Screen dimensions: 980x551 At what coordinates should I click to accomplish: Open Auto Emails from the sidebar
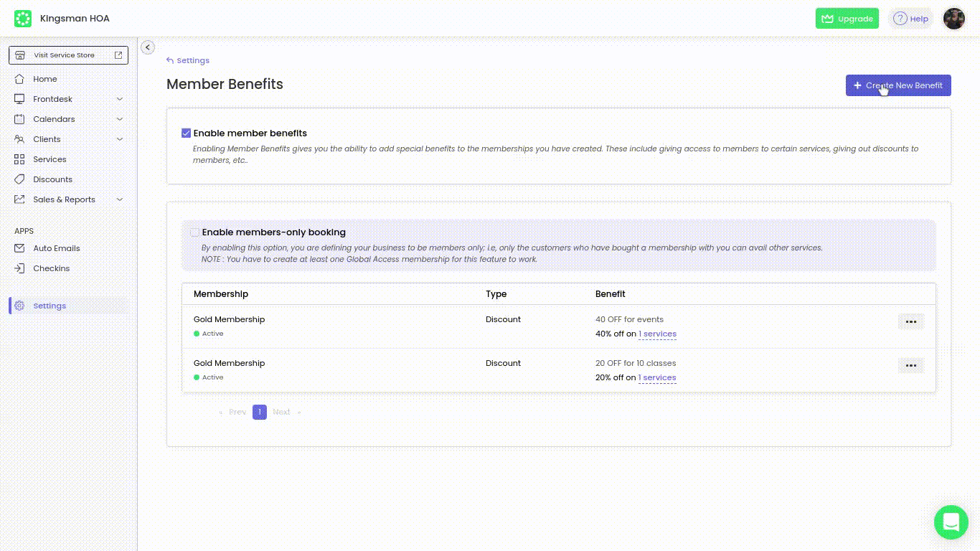pos(56,248)
